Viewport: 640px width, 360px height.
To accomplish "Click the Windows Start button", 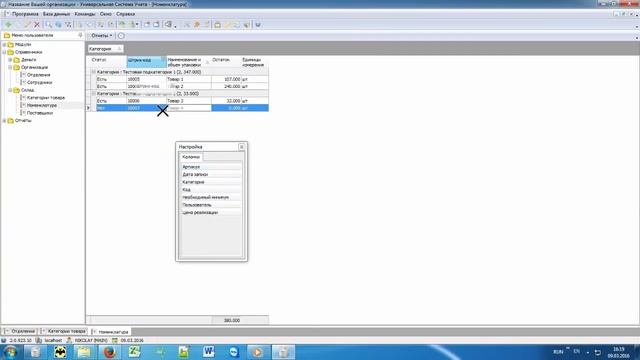I will pyautogui.click(x=10, y=352).
